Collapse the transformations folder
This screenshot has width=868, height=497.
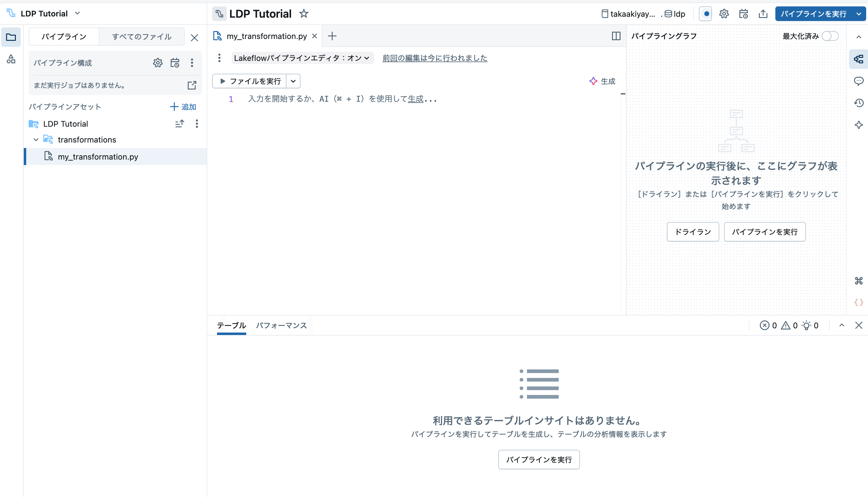[36, 139]
